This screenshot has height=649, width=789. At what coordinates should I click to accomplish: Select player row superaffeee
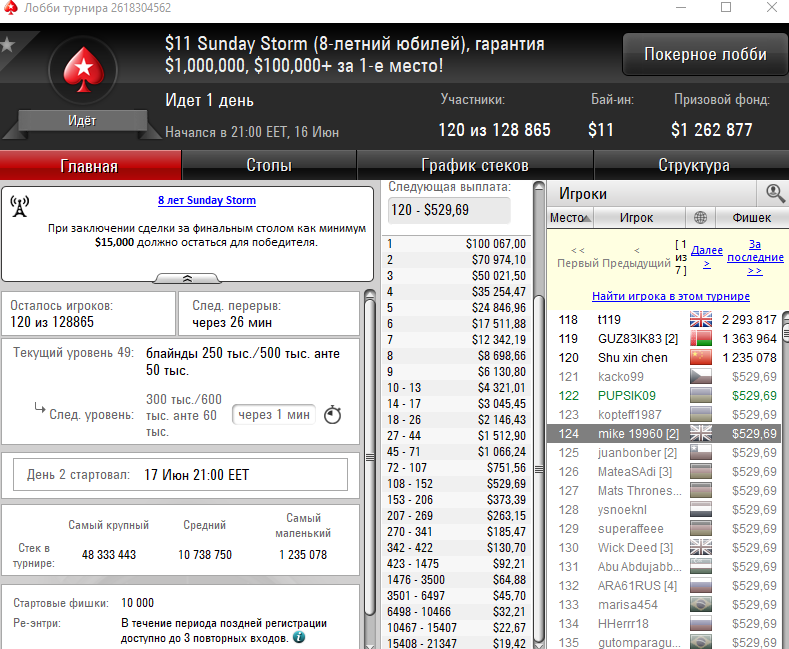663,529
